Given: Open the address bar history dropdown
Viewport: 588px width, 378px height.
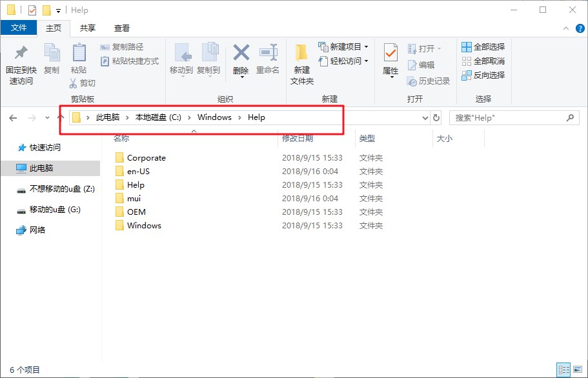Looking at the screenshot, I should pyautogui.click(x=425, y=118).
